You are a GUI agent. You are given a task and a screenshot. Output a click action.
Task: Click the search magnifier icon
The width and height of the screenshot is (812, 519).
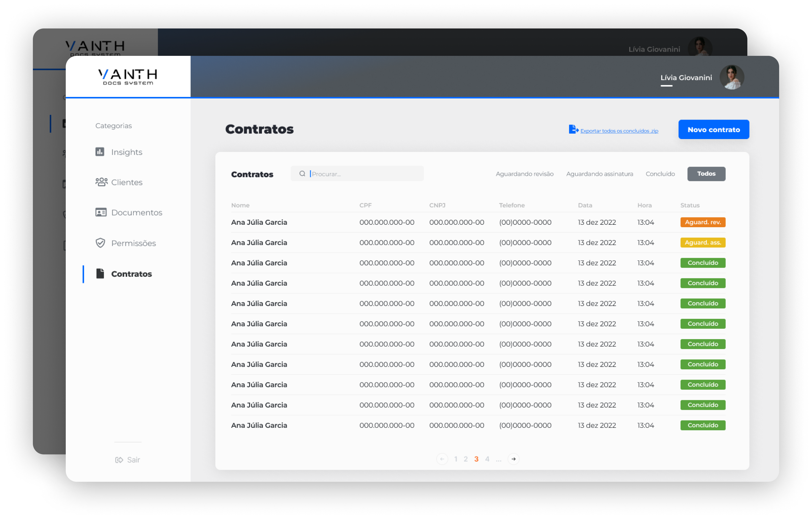click(x=302, y=174)
